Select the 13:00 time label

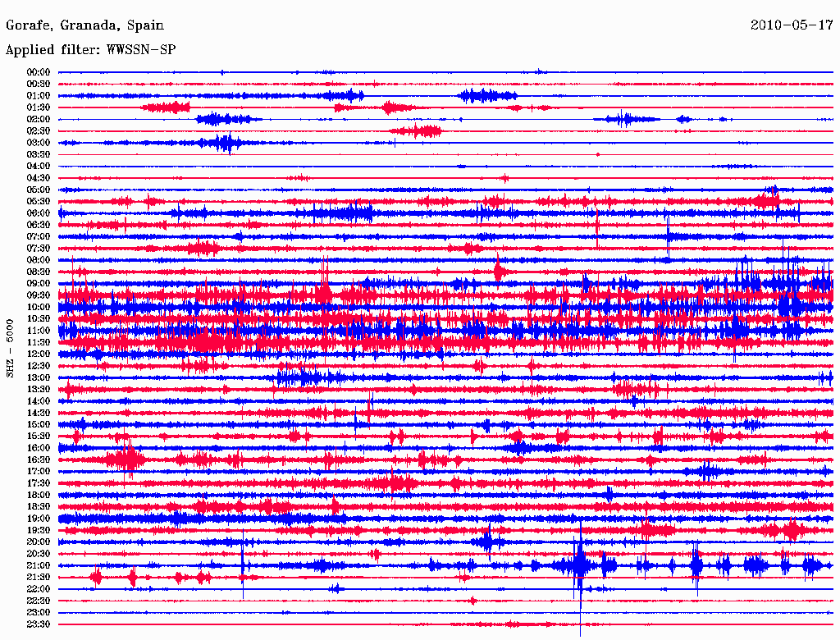(x=38, y=378)
